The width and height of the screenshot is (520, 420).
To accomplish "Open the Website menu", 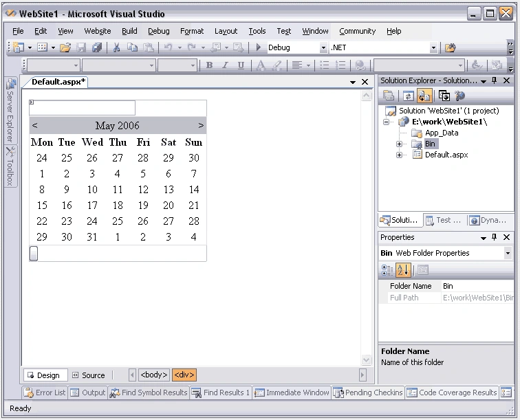I will coord(98,31).
